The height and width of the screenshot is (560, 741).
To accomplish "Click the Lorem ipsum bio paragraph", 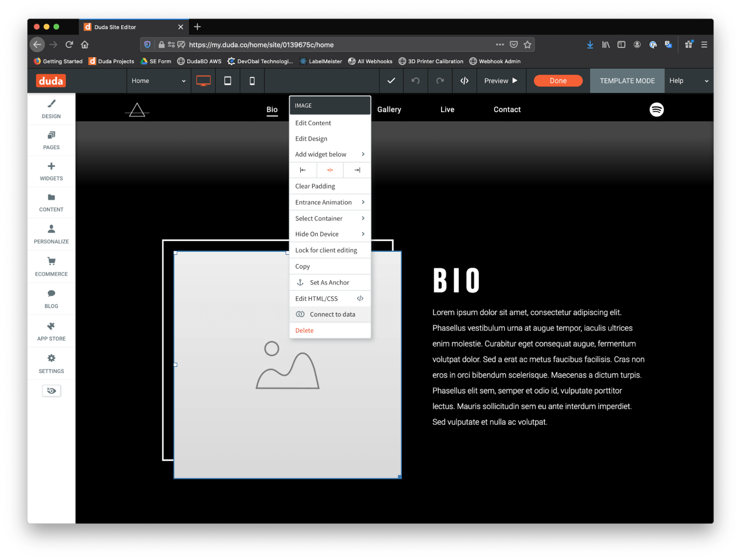I will pyautogui.click(x=538, y=367).
